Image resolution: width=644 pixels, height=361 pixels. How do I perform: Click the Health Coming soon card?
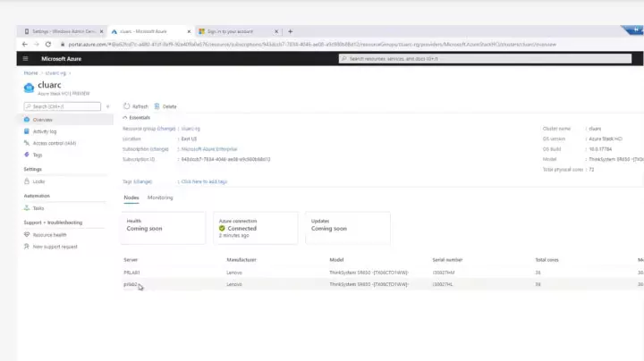click(163, 228)
